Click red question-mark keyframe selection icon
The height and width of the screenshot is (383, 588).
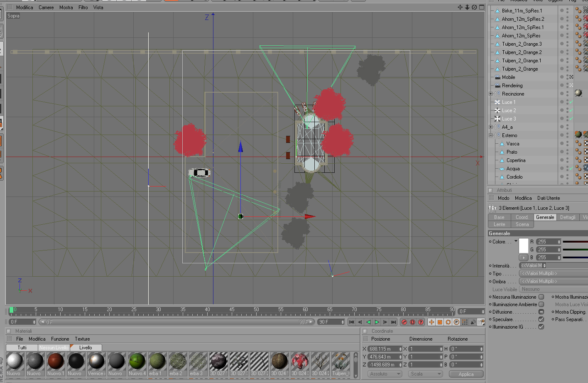(x=421, y=322)
